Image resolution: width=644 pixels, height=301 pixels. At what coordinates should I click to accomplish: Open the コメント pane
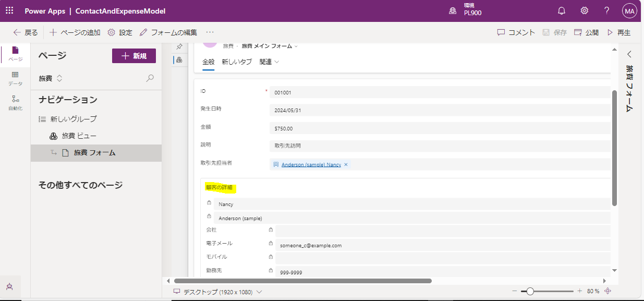click(516, 32)
